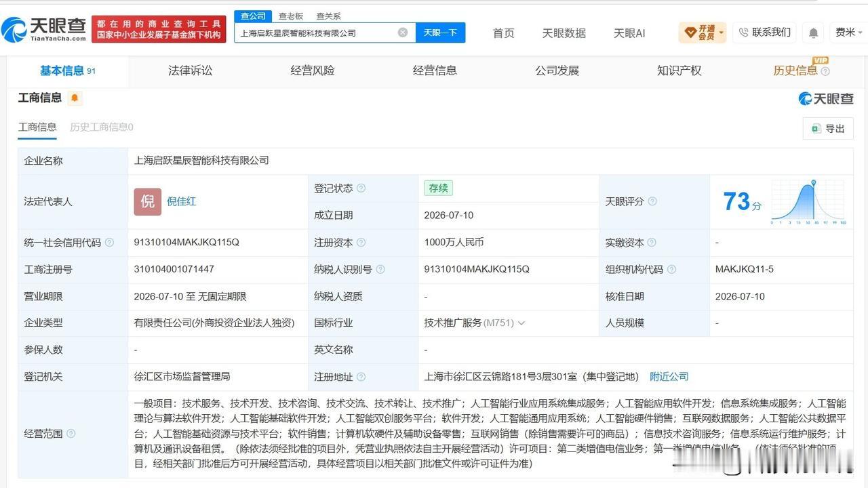Image resolution: width=868 pixels, height=488 pixels.
Task: Open the 经营风险 tab
Action: pos(313,70)
